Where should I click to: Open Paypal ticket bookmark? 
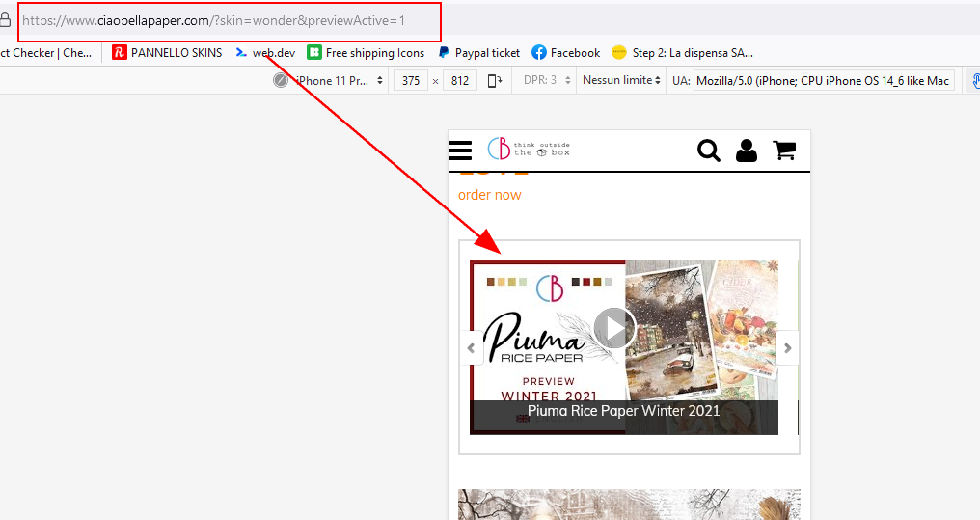tap(478, 53)
